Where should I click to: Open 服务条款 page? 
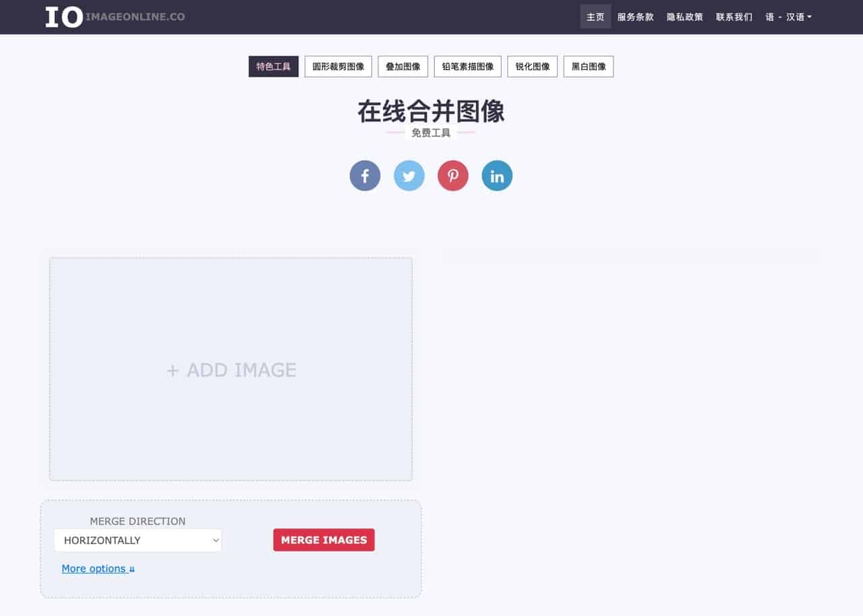(x=636, y=17)
